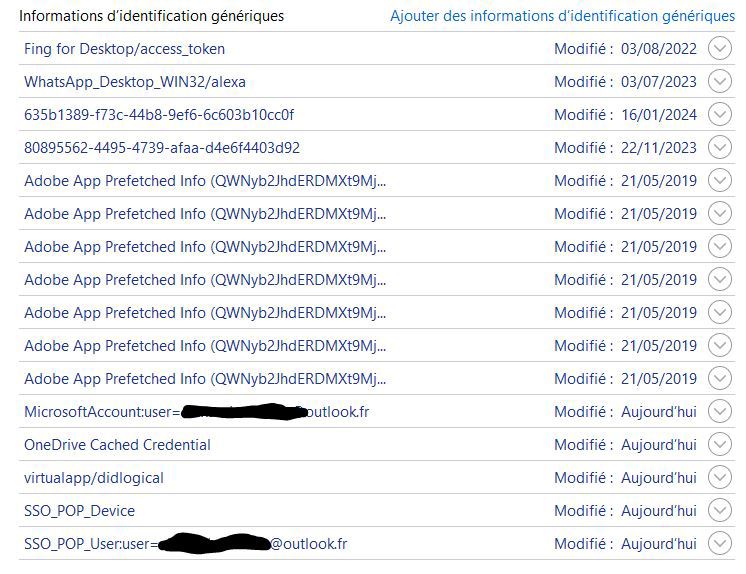Click 'Modifié : Aujourd'hui' on the MicrosoftAccount row
This screenshot has width=746, height=574.
(x=625, y=411)
